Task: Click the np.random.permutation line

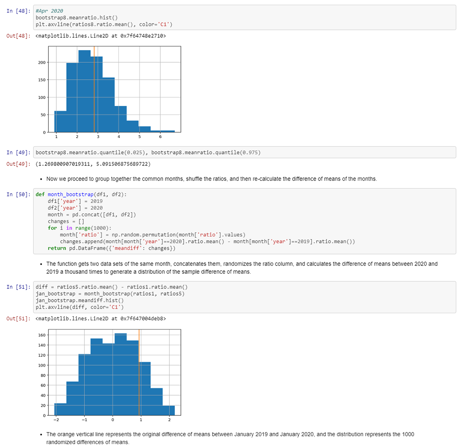Action: click(x=153, y=235)
